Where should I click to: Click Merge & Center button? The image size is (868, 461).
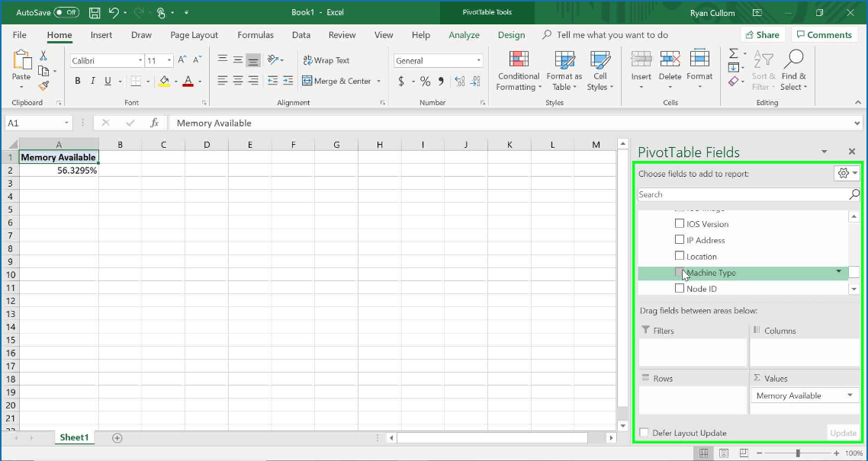click(x=336, y=82)
